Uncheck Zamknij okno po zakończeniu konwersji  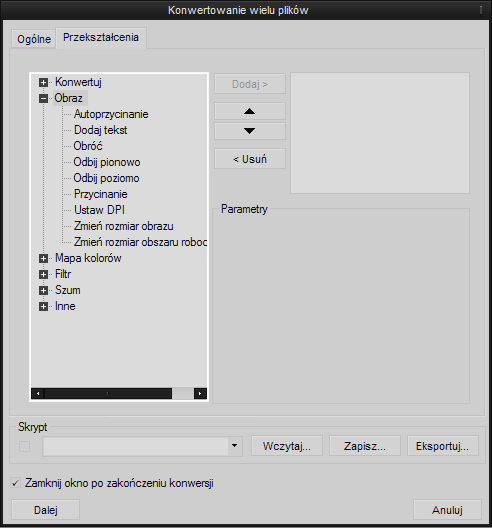tap(15, 483)
